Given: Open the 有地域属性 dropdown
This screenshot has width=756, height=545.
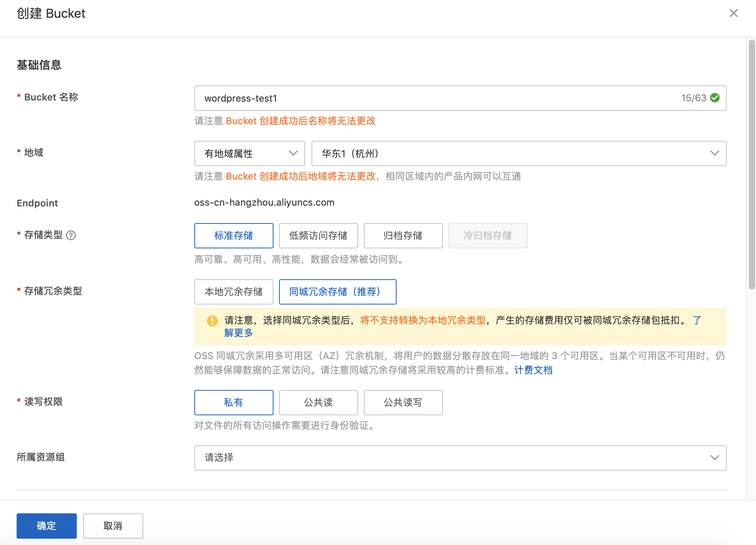Looking at the screenshot, I should point(249,153).
